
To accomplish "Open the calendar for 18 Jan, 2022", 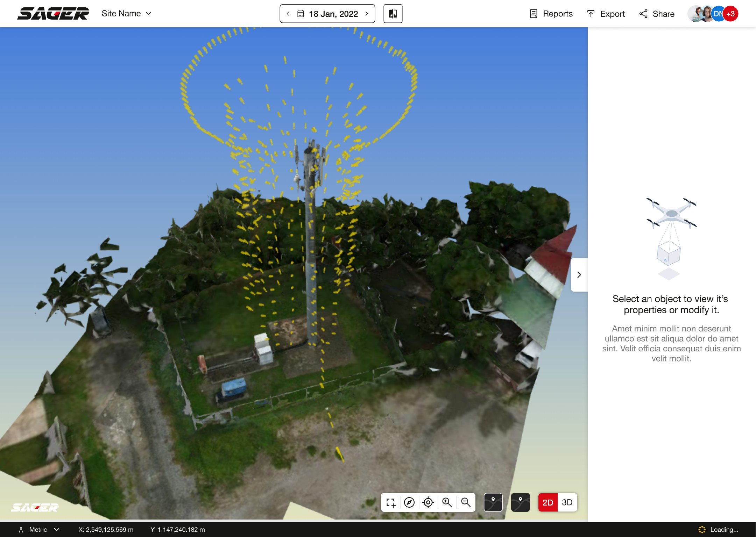I will (x=328, y=14).
